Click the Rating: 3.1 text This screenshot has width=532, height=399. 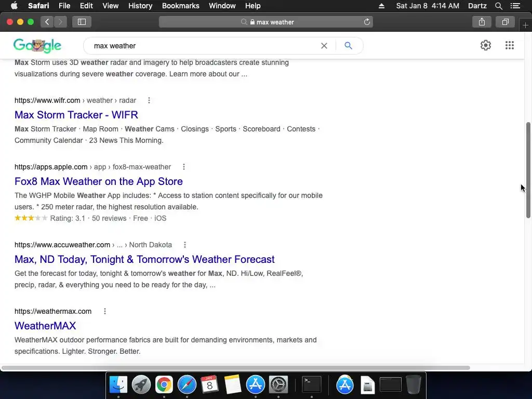[x=68, y=219]
